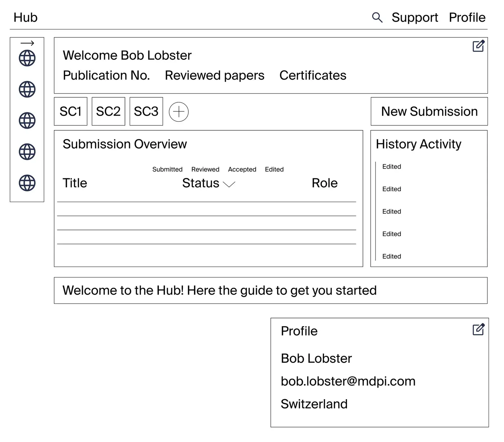This screenshot has height=442, width=504.
Task: Open the Support menu item
Action: pos(415,17)
